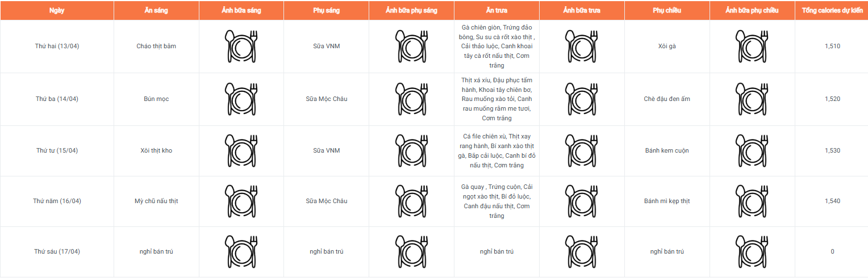Open Monday's afternoon snack photo icon
This screenshot has height=278, width=868.
tap(752, 47)
